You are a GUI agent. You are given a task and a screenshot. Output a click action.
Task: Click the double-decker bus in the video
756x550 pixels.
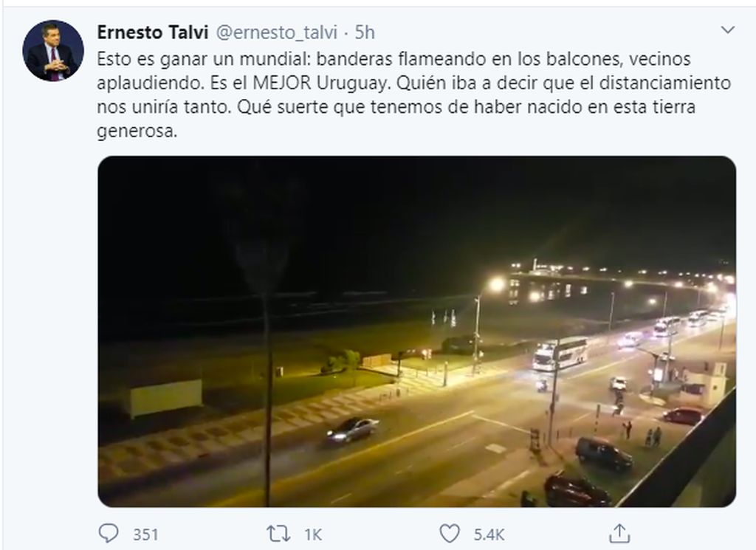561,354
